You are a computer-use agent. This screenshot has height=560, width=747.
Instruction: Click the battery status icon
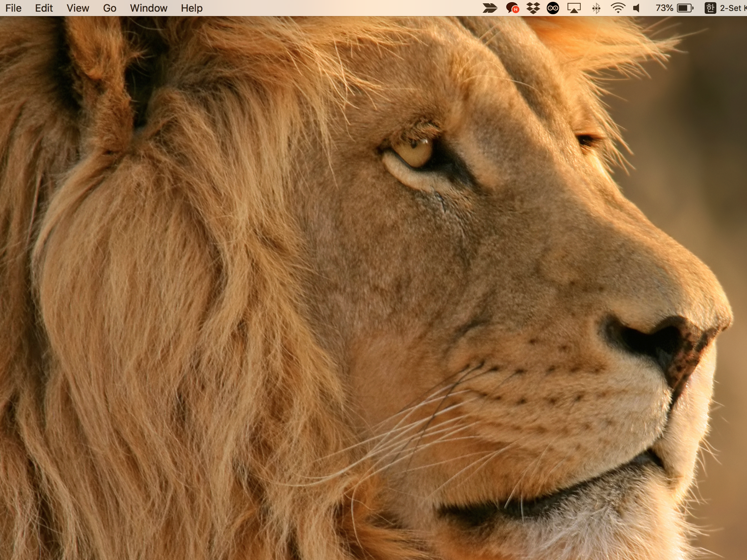point(685,8)
